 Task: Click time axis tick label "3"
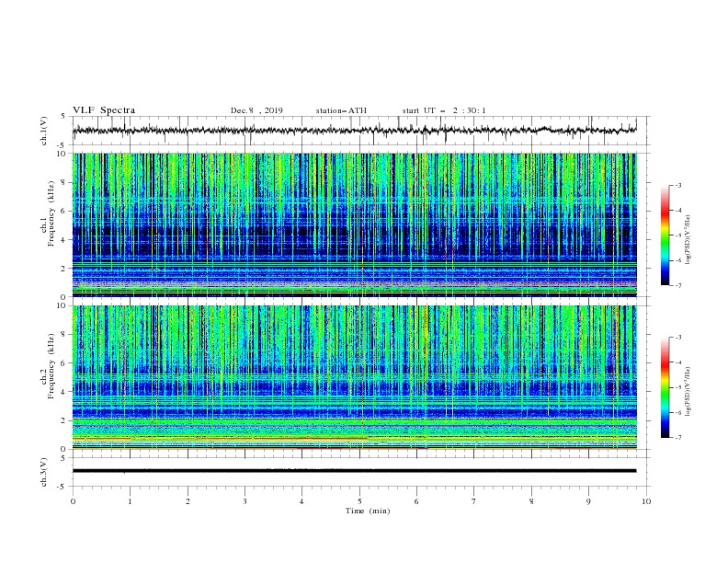245,501
